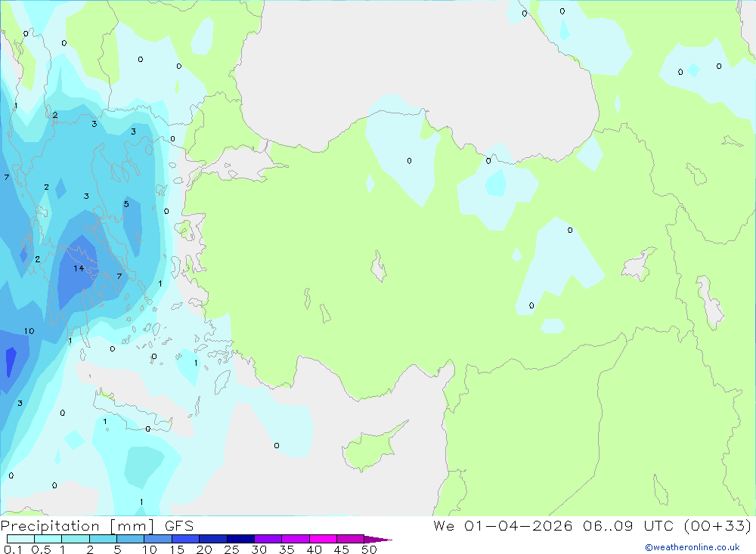Click the 10–15 mm blue legend swatch

pyautogui.click(x=158, y=539)
